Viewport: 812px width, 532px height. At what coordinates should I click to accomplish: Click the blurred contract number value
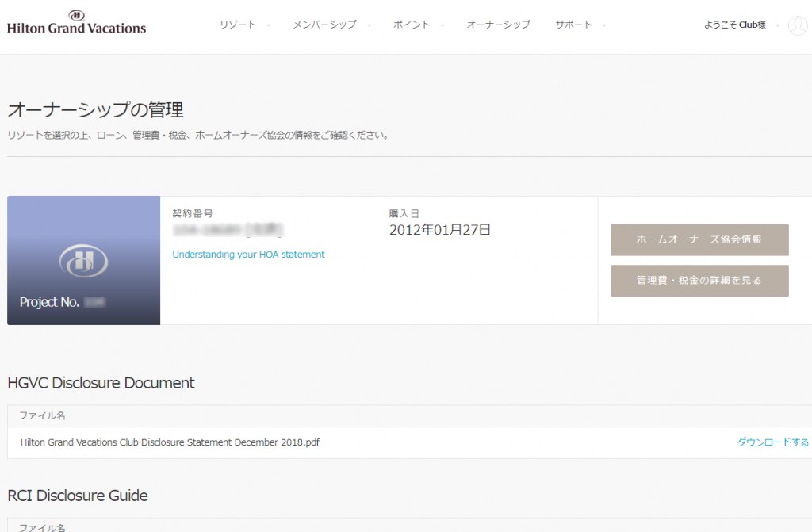(228, 230)
